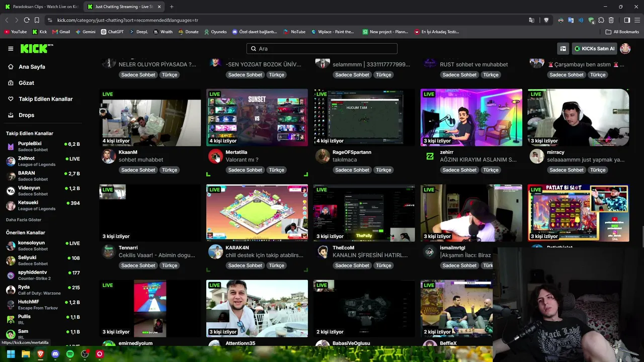Open Takip Edilen Kanallar in sidebar menu
This screenshot has height=362, width=644.
pos(45,99)
